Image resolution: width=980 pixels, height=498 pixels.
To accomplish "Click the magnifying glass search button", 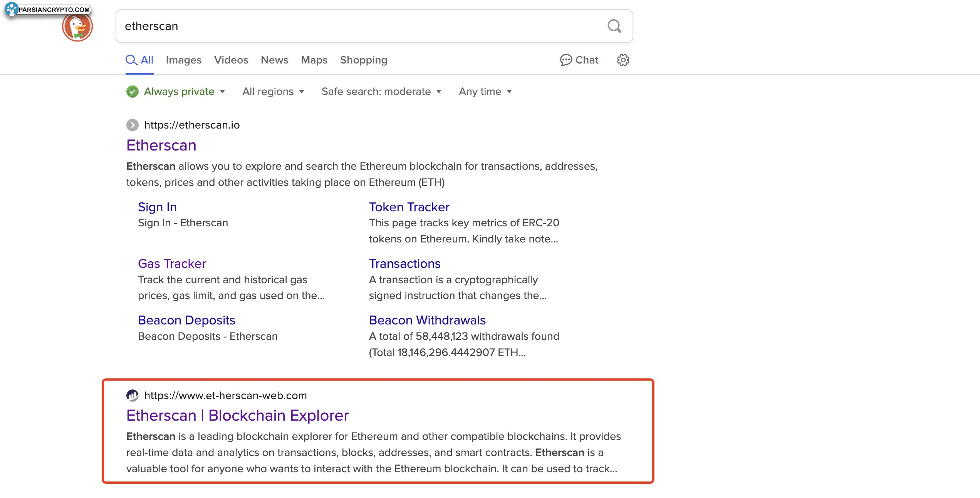I will click(x=614, y=26).
